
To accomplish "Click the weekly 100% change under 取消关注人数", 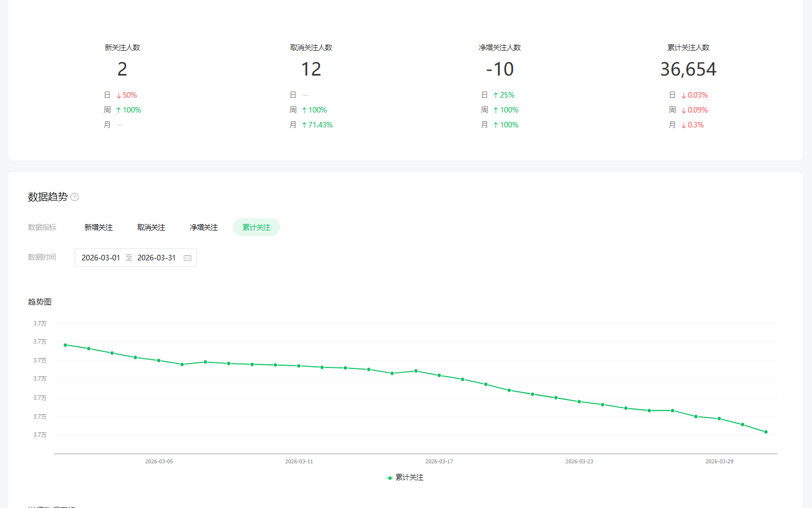I will coord(314,110).
